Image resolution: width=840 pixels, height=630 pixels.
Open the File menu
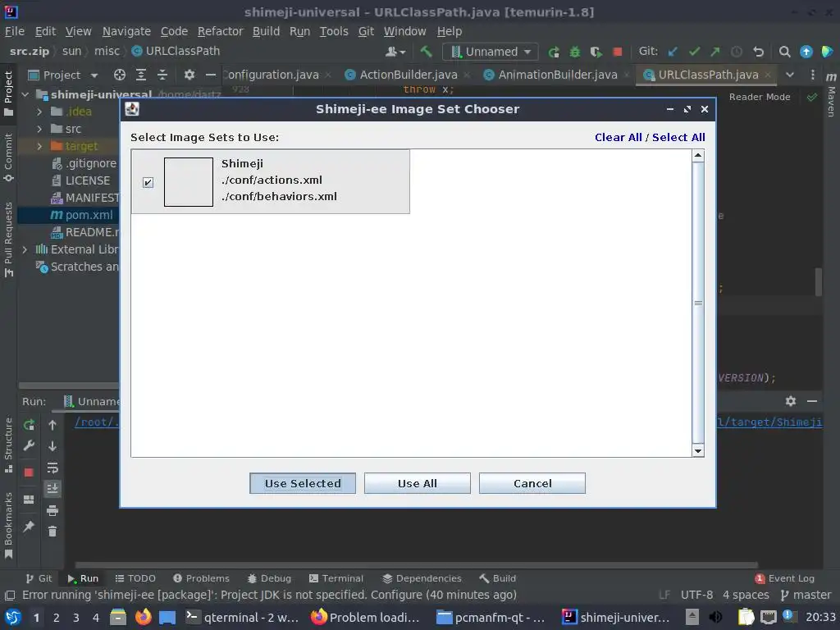coord(15,32)
